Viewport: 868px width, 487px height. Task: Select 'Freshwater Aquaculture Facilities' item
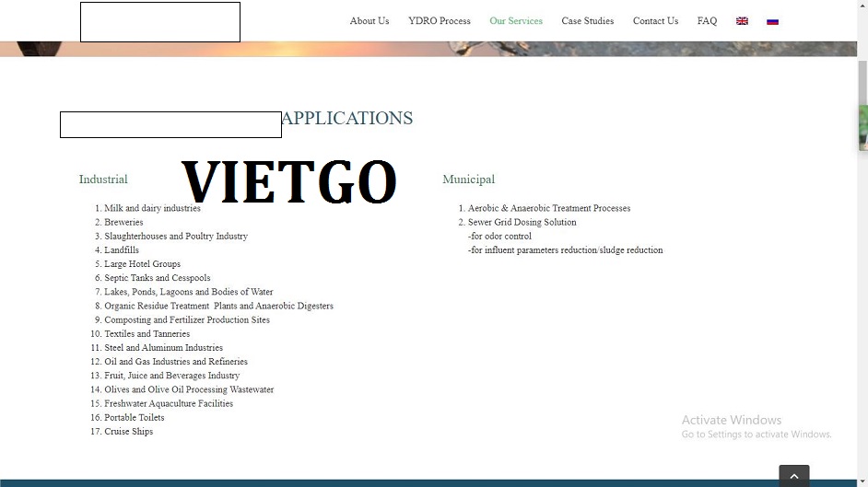pos(169,403)
